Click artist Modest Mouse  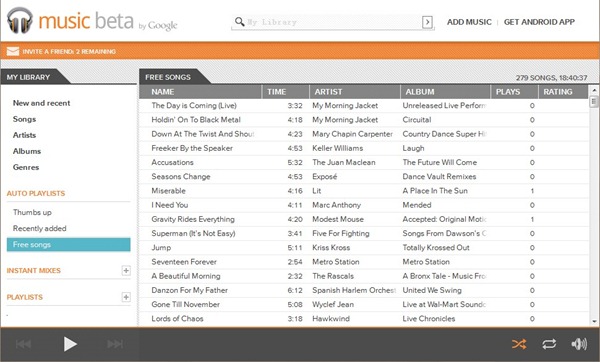coord(338,219)
